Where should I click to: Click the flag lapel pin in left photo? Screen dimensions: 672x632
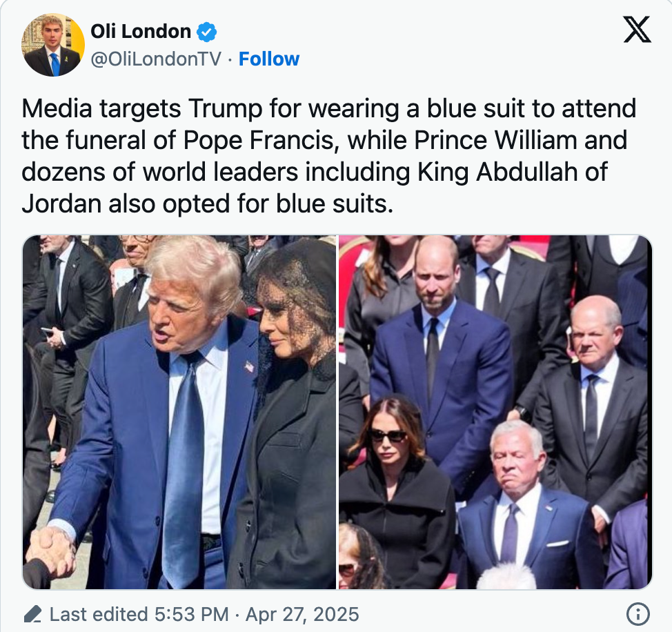coord(250,367)
